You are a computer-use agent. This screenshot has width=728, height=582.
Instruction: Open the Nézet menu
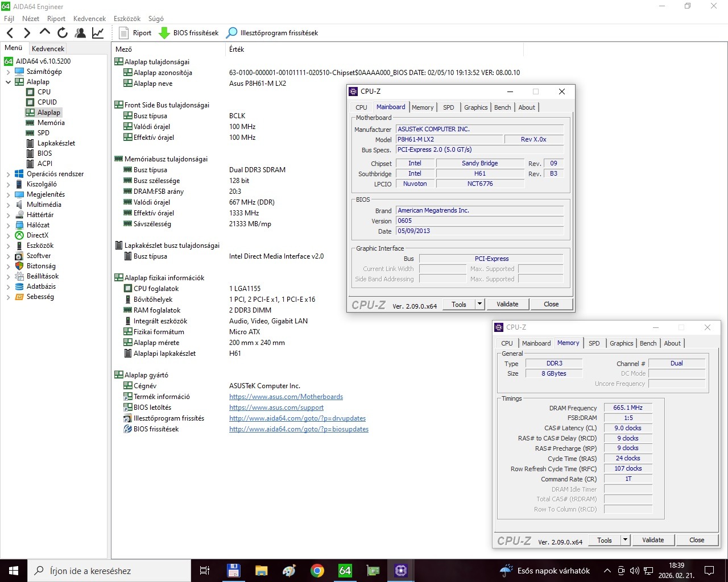pyautogui.click(x=31, y=18)
